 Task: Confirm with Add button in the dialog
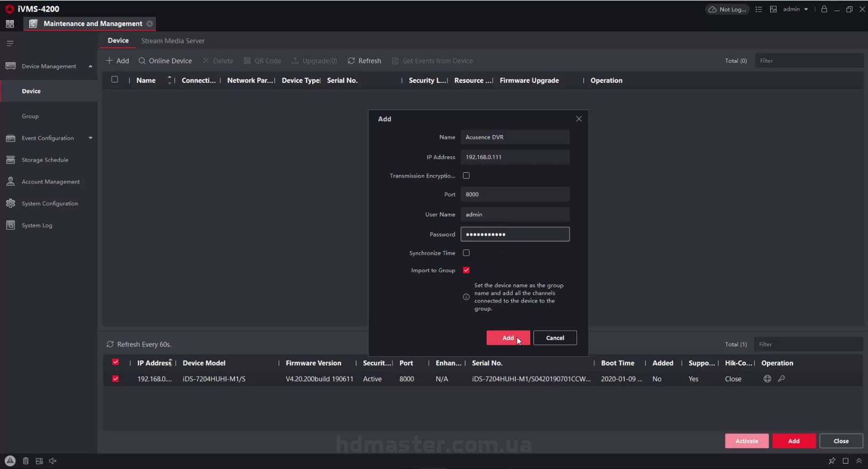508,338
